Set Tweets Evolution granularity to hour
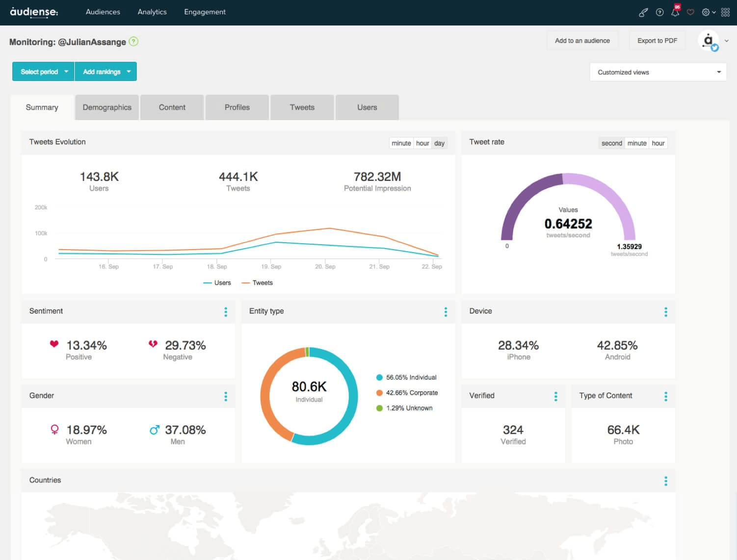Image resolution: width=737 pixels, height=560 pixels. pos(422,143)
